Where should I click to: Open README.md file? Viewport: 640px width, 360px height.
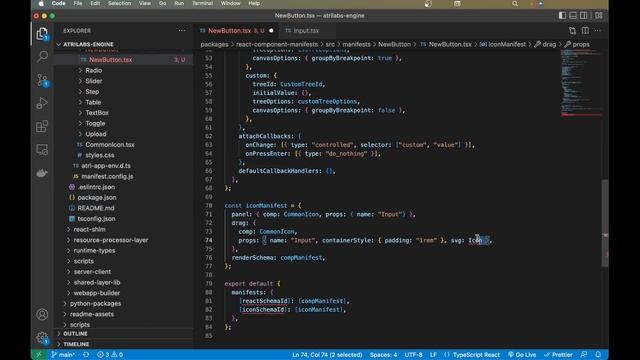pyautogui.click(x=96, y=208)
